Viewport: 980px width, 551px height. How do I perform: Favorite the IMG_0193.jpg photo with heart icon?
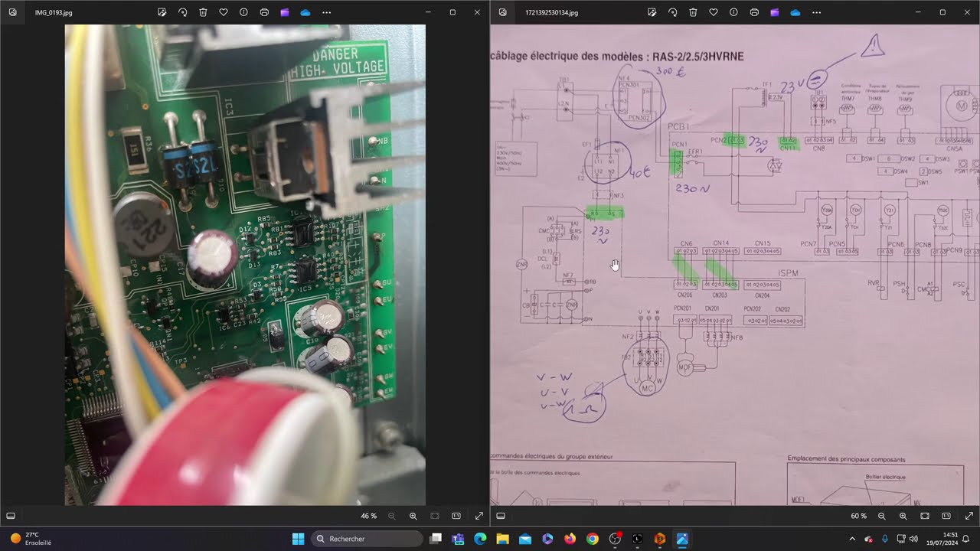point(224,12)
